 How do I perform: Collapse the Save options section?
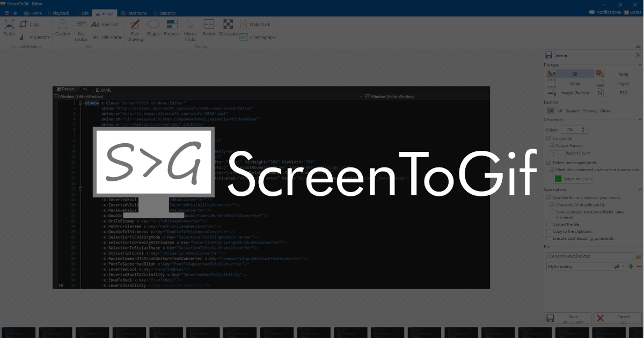[x=640, y=190]
